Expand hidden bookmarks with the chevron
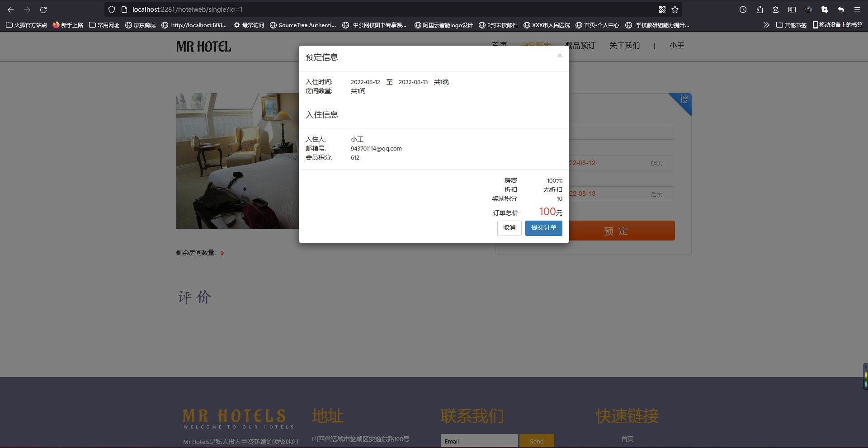 766,25
